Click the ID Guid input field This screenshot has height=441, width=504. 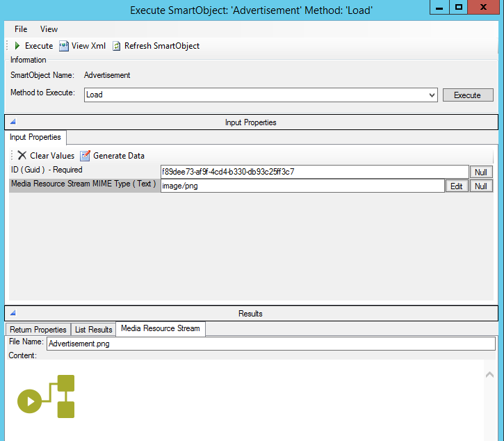(314, 172)
